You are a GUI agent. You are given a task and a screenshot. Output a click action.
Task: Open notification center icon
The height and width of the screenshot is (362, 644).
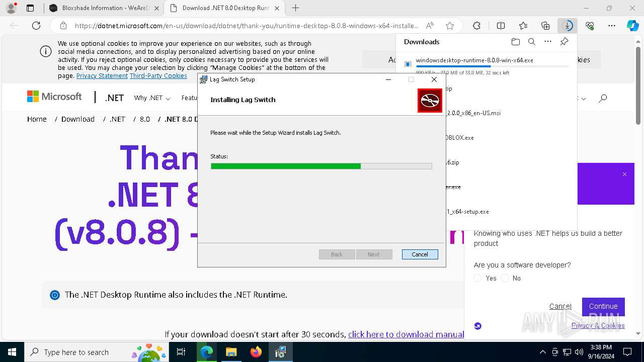628,352
